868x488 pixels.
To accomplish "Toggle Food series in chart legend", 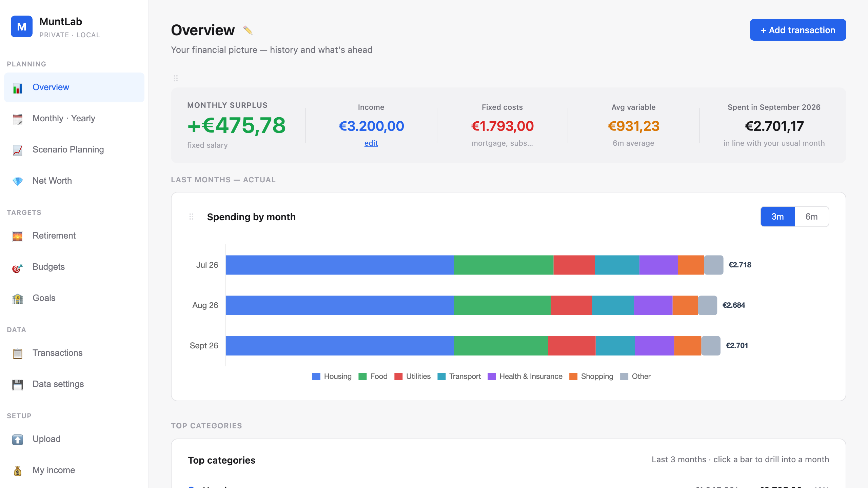I will point(373,376).
